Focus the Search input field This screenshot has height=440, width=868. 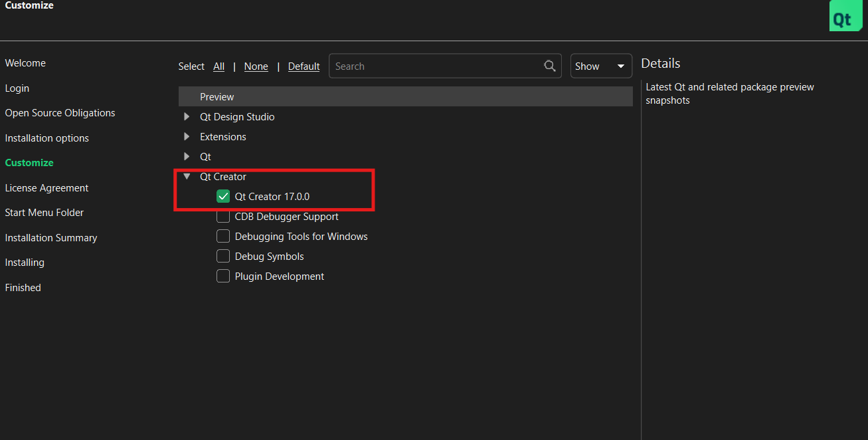click(445, 66)
